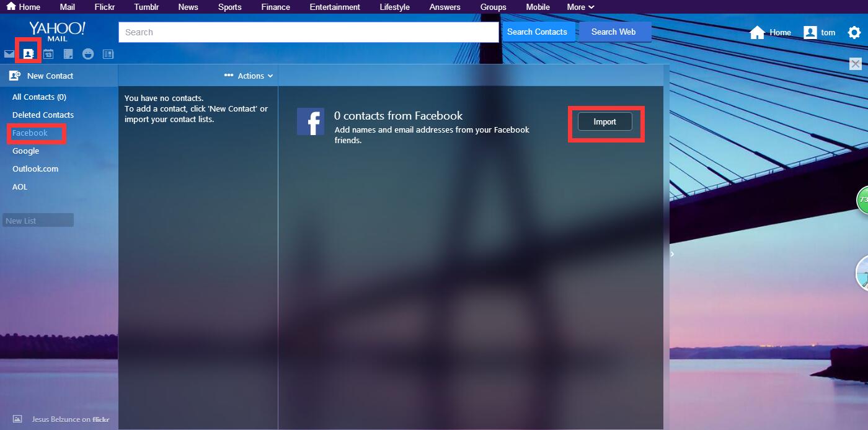Open Sports from top navigation bar
Screen dimensions: 868x430
point(229,7)
